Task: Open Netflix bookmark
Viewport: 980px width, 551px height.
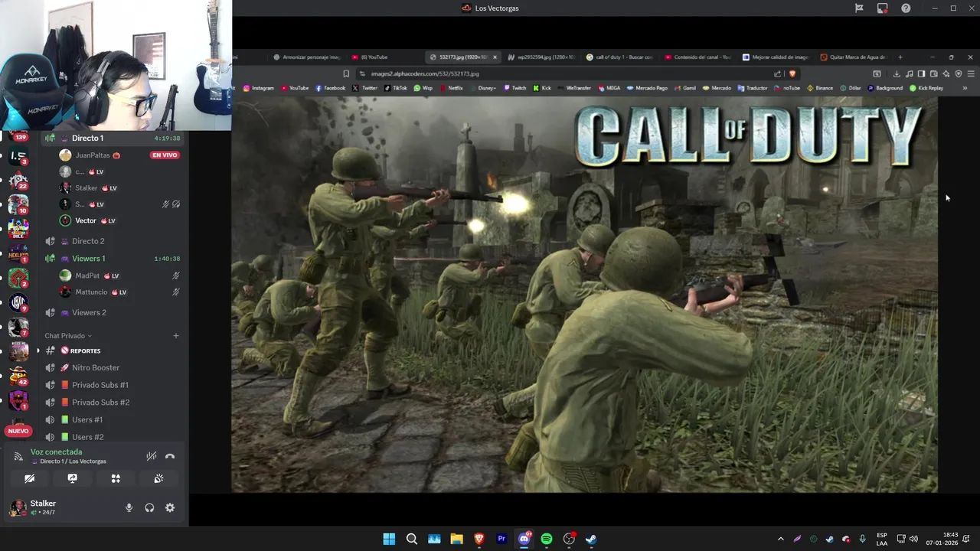Action: 451,88
